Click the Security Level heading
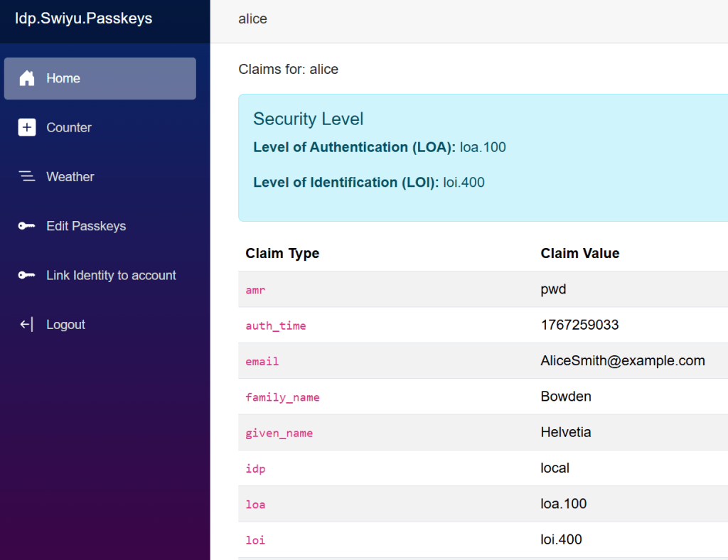The height and width of the screenshot is (560, 728). pyautogui.click(x=308, y=119)
